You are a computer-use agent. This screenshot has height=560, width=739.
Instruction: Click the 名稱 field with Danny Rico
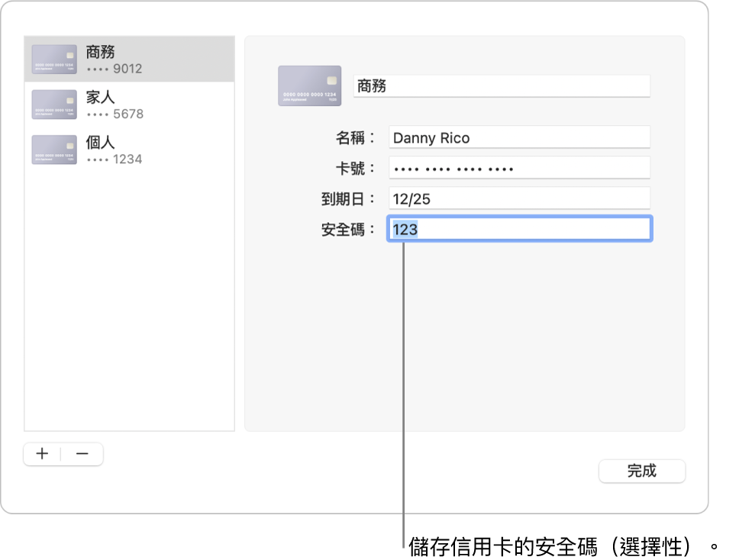click(x=519, y=137)
